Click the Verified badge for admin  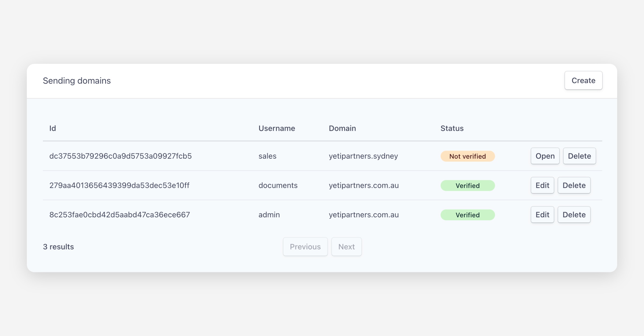[x=467, y=215]
